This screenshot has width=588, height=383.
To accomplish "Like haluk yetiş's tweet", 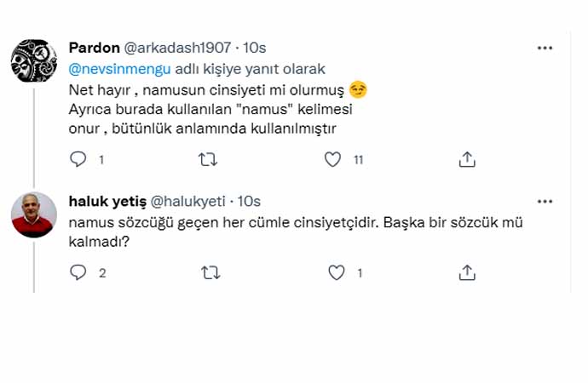I will 337,272.
